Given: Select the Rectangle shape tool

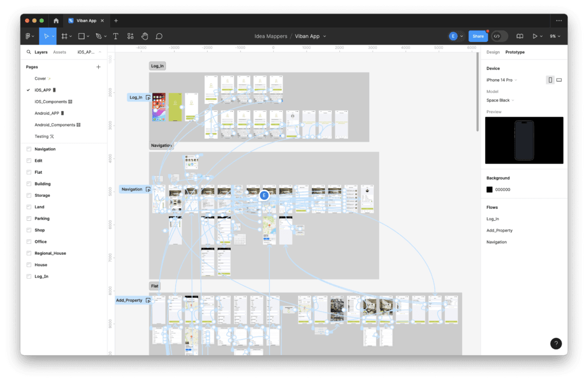Looking at the screenshot, I should tap(82, 36).
